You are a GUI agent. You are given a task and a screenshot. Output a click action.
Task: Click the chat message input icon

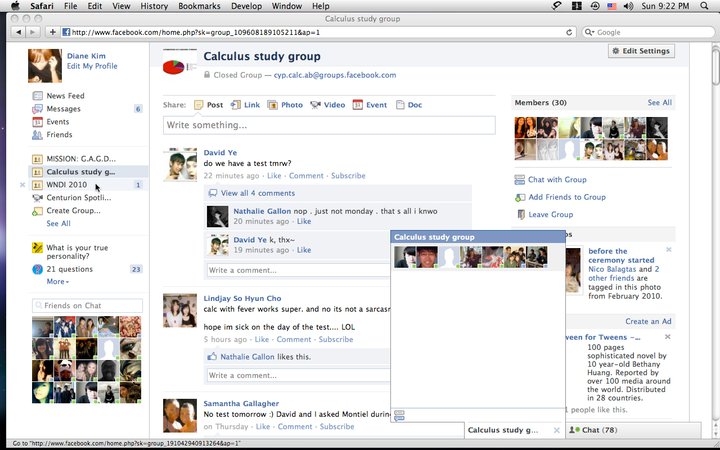click(x=399, y=416)
